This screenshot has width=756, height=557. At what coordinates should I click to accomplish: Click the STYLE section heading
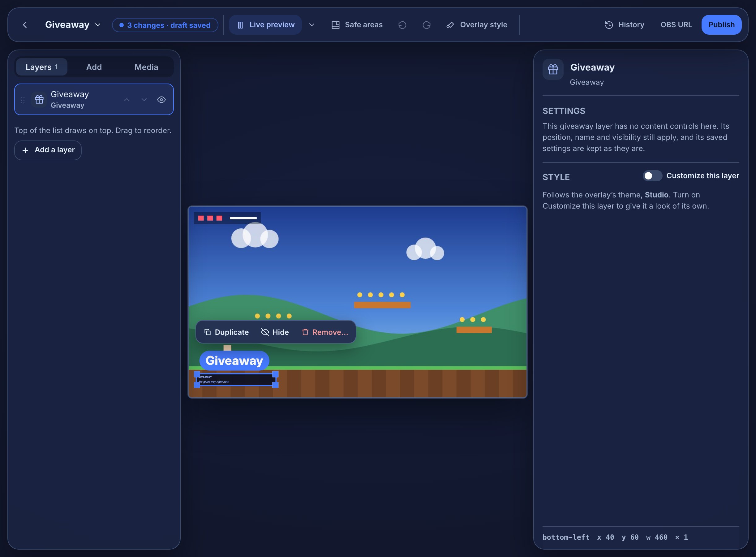556,177
